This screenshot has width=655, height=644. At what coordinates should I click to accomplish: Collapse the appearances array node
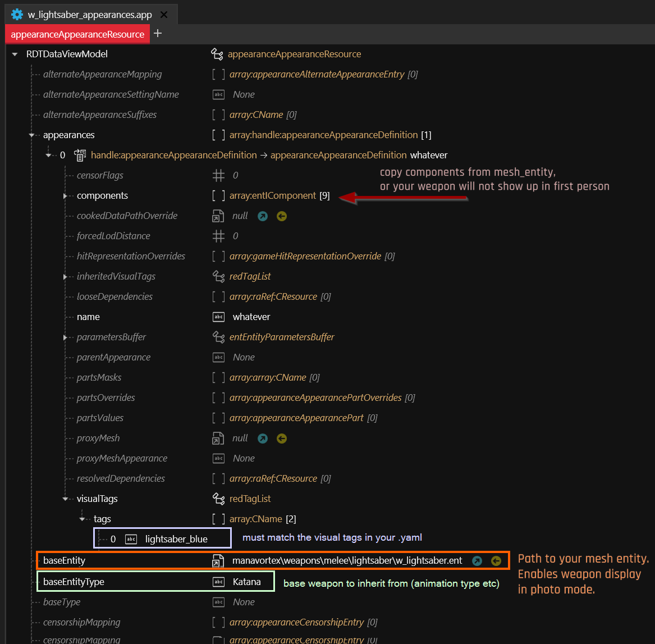pos(31,135)
